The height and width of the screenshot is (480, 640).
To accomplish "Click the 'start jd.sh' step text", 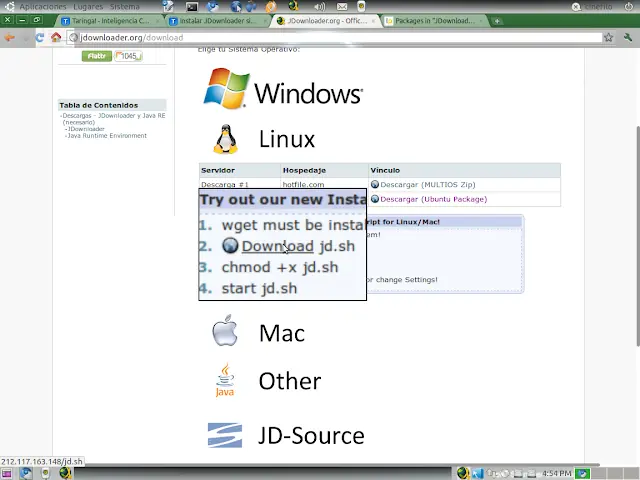I will click(x=259, y=289).
